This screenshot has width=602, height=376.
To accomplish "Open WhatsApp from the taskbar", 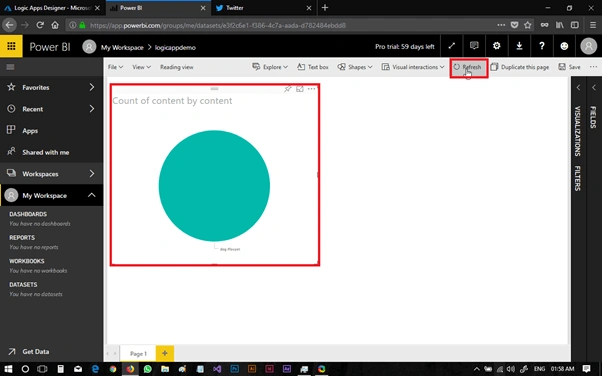I will 147,369.
